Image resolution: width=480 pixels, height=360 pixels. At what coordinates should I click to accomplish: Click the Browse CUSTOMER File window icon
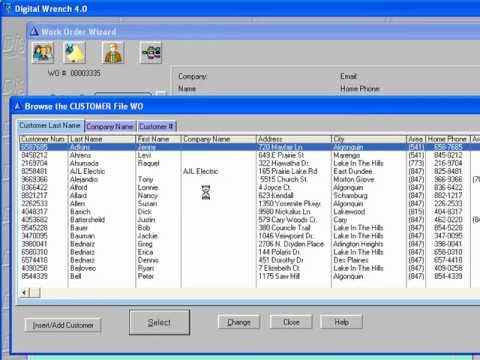pyautogui.click(x=17, y=106)
